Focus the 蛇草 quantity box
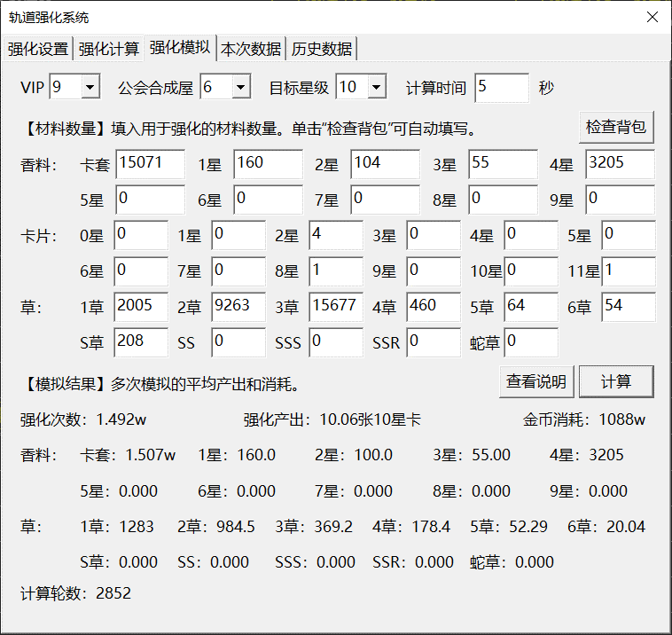Viewport: 672px width, 635px height. coord(531,342)
